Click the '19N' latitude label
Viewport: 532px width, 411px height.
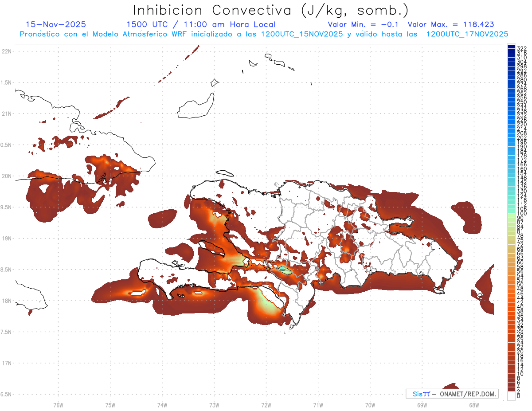[x=6, y=238]
